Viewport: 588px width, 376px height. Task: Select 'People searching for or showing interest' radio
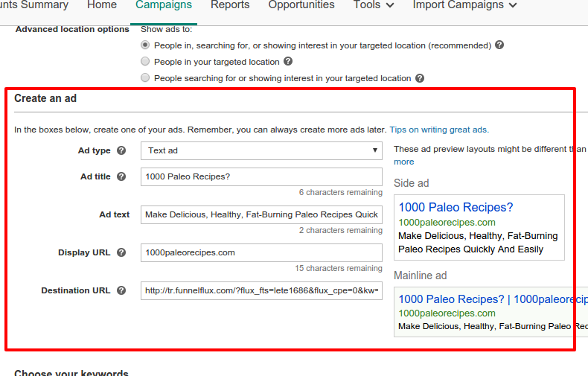point(145,77)
